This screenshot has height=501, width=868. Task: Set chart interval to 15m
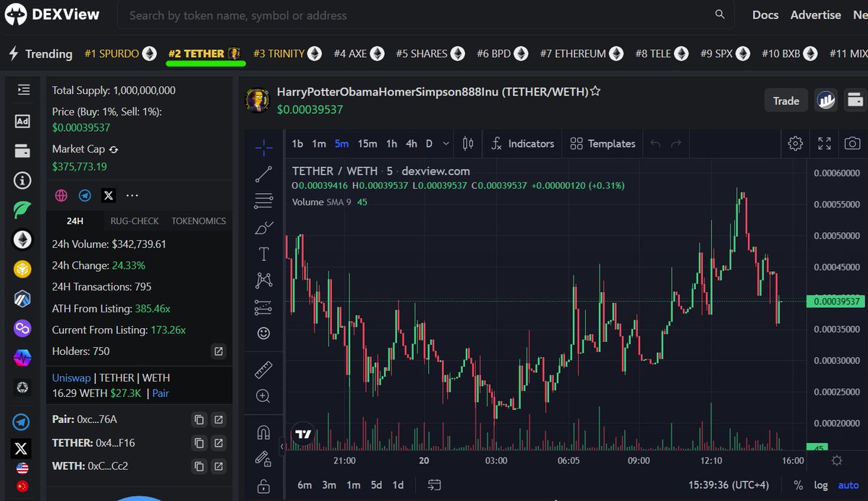pyautogui.click(x=367, y=143)
